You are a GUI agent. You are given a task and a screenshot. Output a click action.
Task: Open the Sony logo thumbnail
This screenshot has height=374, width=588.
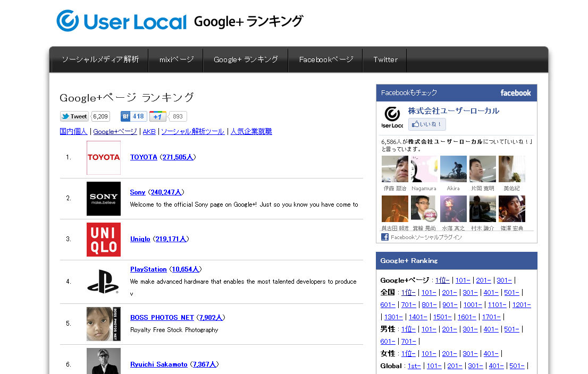click(104, 199)
